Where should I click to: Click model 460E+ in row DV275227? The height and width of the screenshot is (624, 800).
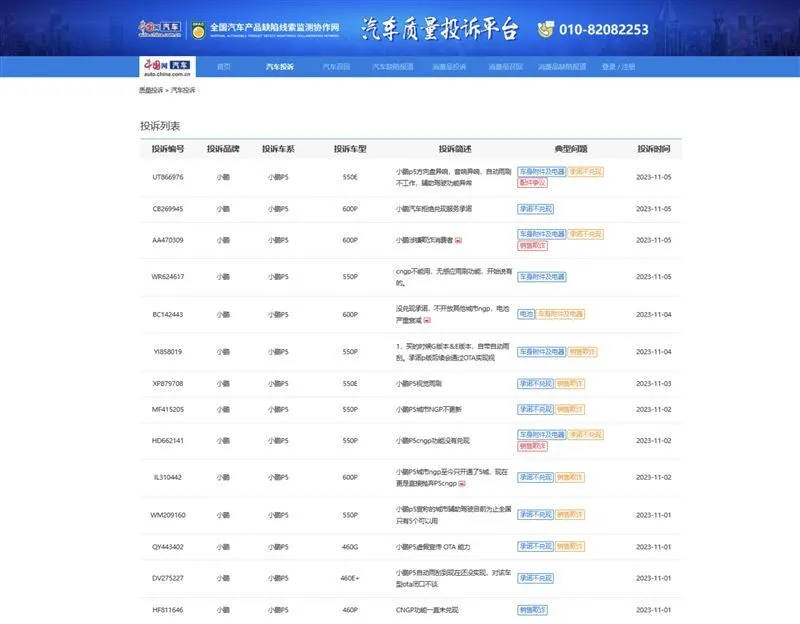(x=350, y=578)
